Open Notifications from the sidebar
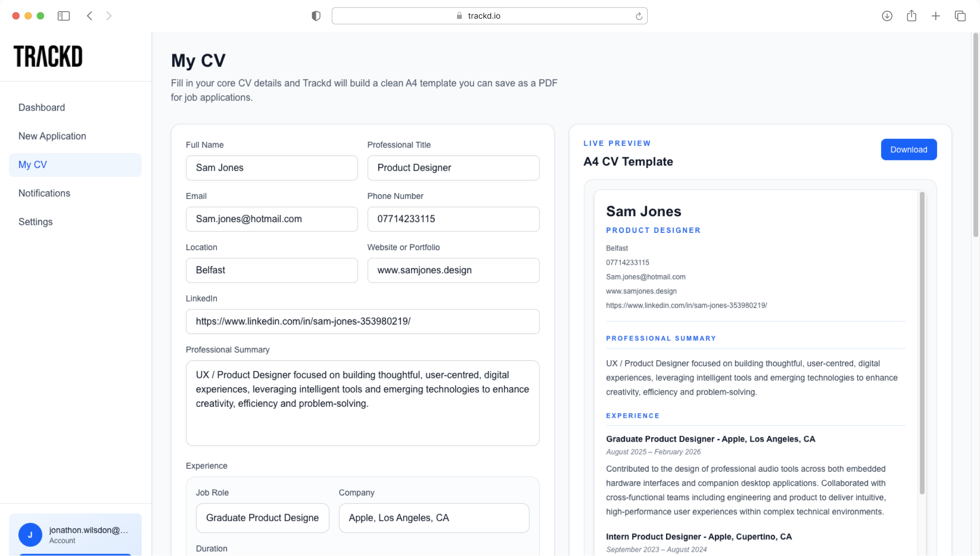The image size is (980, 556). (x=44, y=193)
